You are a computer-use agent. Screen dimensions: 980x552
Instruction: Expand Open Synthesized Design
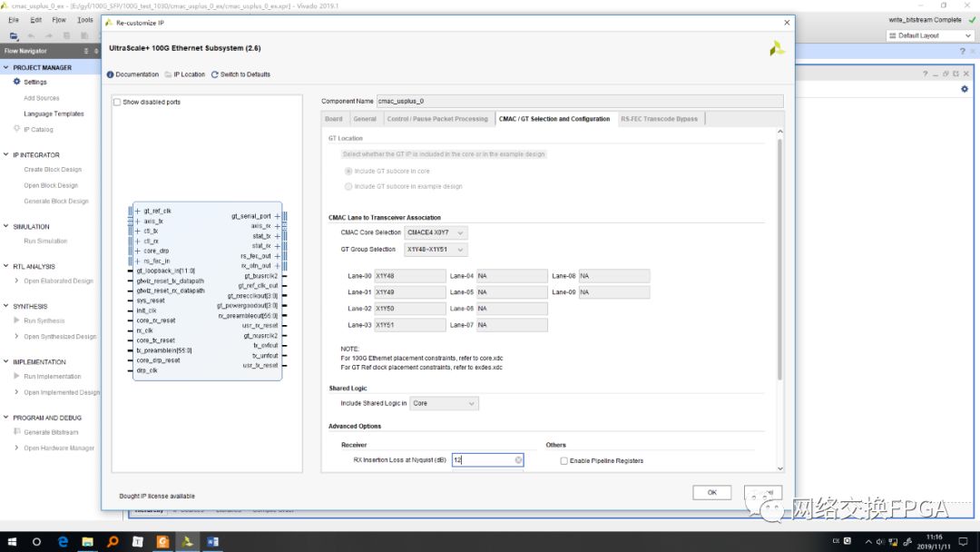click(x=16, y=336)
